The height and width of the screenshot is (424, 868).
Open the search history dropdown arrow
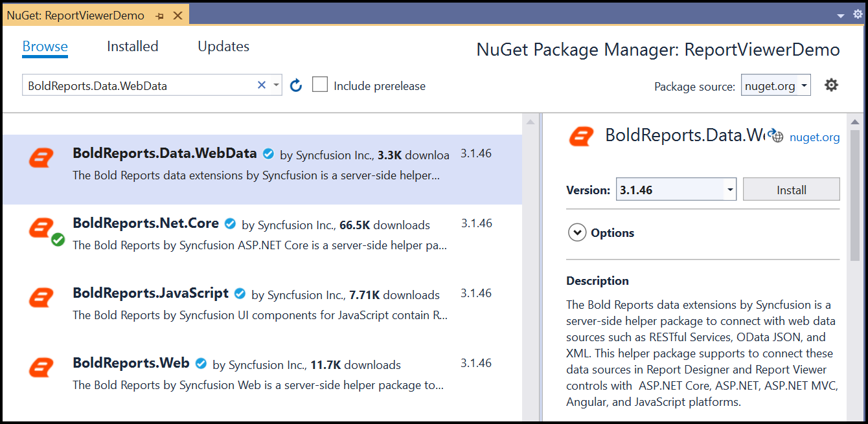pos(276,85)
